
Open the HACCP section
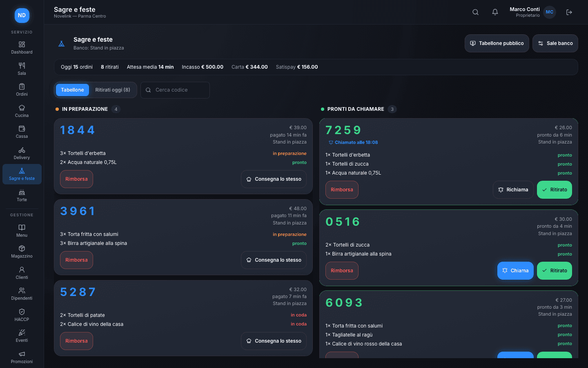coord(22,315)
